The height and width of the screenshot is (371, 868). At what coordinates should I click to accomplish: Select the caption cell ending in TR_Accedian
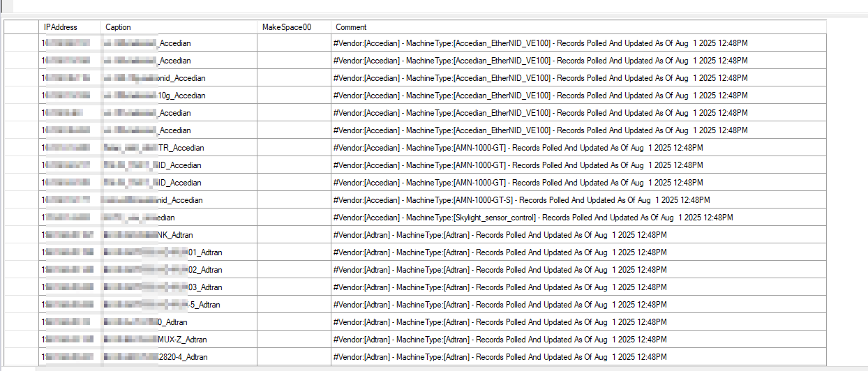point(179,148)
